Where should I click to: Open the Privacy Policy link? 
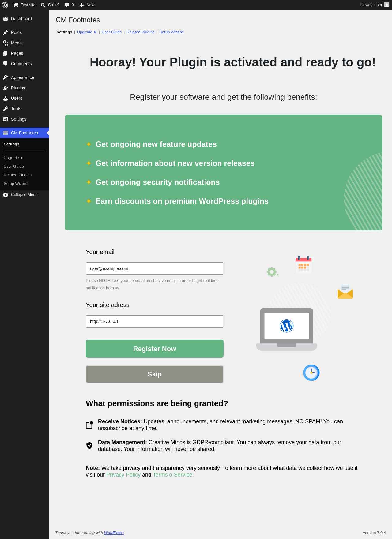coord(123,475)
